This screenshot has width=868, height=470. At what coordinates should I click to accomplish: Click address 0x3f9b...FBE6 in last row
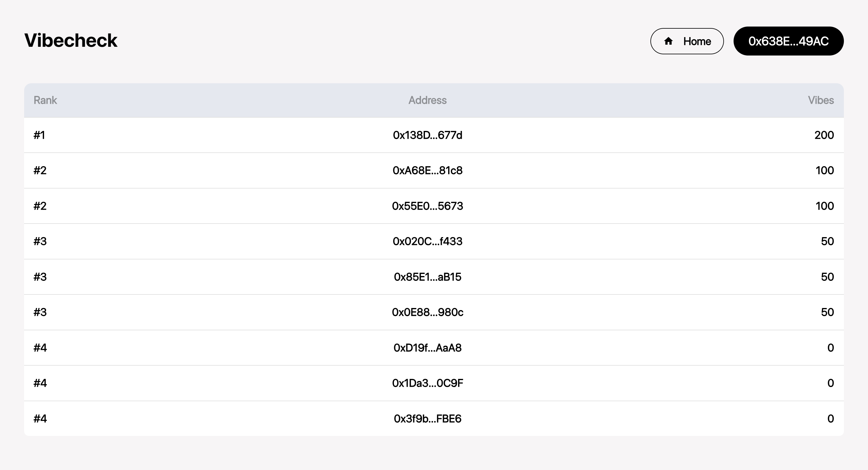[x=427, y=419]
